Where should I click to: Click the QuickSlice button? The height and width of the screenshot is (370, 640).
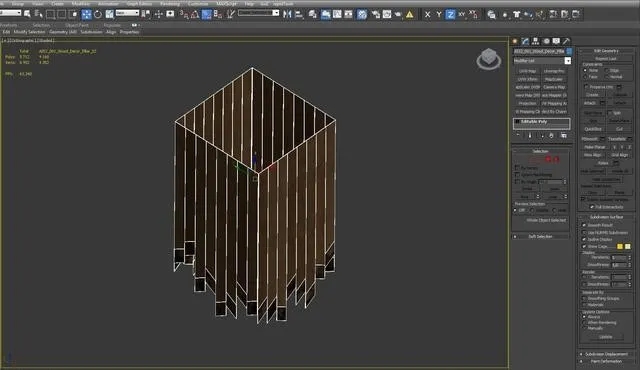(x=593, y=129)
